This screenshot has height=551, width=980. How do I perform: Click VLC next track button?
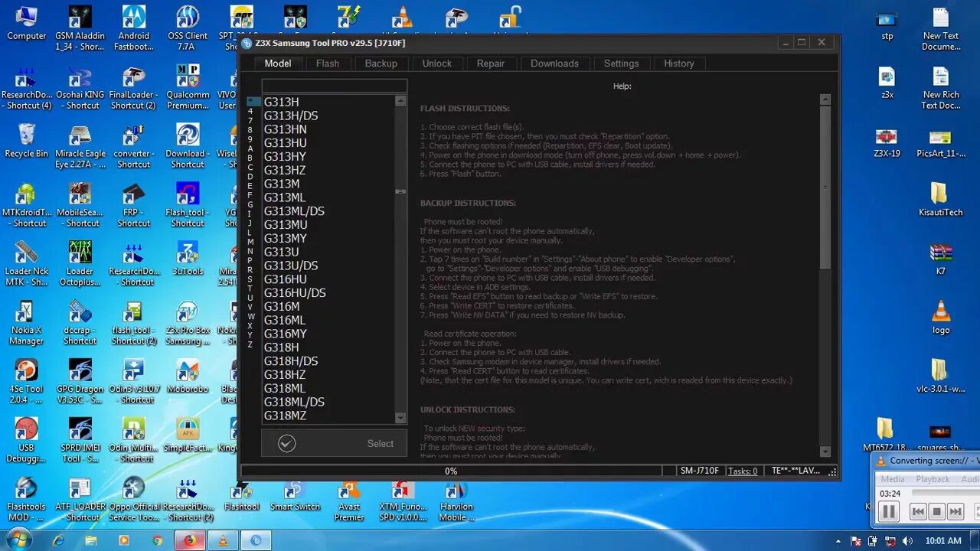[x=955, y=511]
